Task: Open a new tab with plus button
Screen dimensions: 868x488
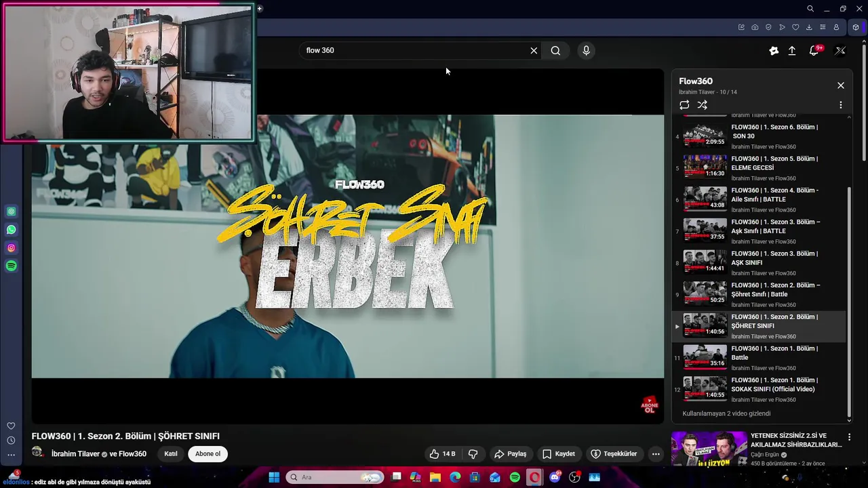Action: (260, 9)
